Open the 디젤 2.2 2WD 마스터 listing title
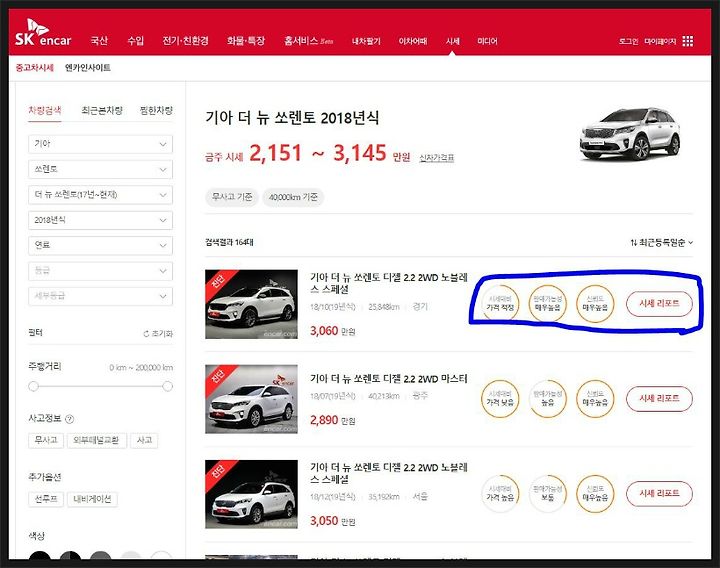Viewport: 720px width, 568px height. pyautogui.click(x=388, y=379)
